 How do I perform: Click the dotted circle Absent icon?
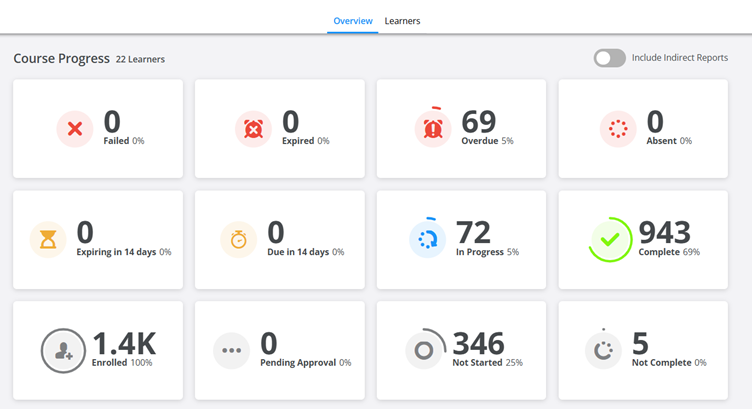(617, 129)
